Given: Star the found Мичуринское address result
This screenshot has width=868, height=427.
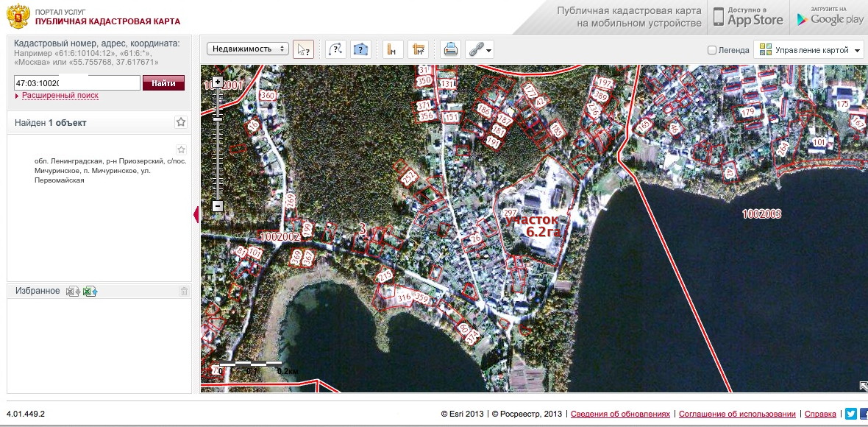Looking at the screenshot, I should coord(181,149).
